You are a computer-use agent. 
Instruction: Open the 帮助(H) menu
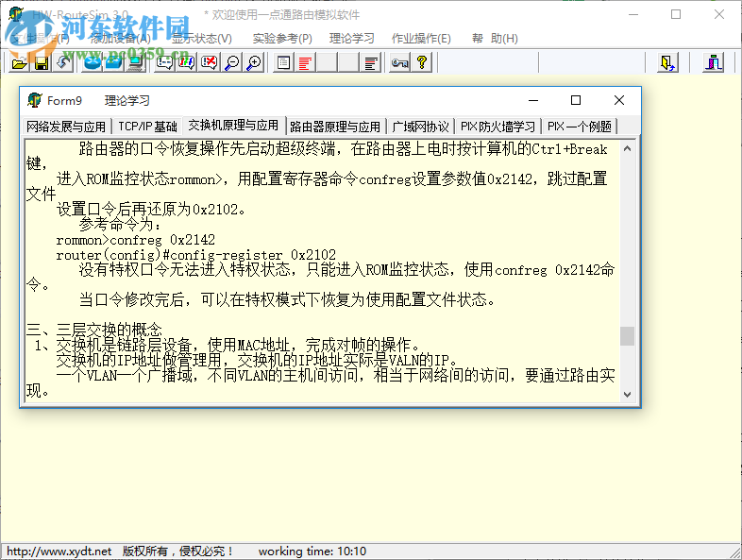coord(495,39)
